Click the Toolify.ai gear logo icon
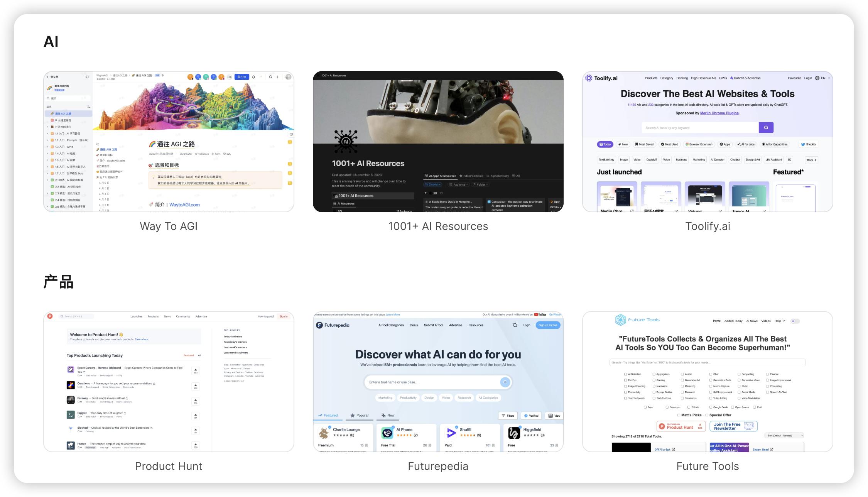This screenshot has height=497, width=868. pos(589,78)
